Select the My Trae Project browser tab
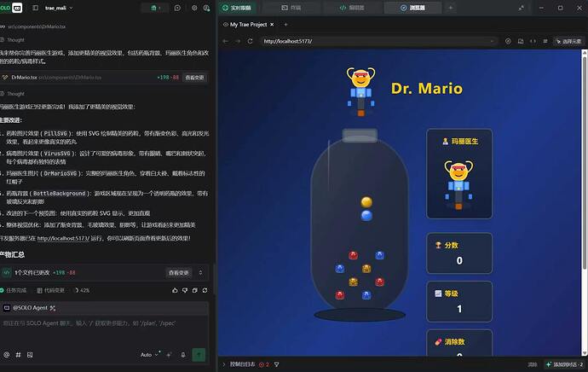 (248, 25)
